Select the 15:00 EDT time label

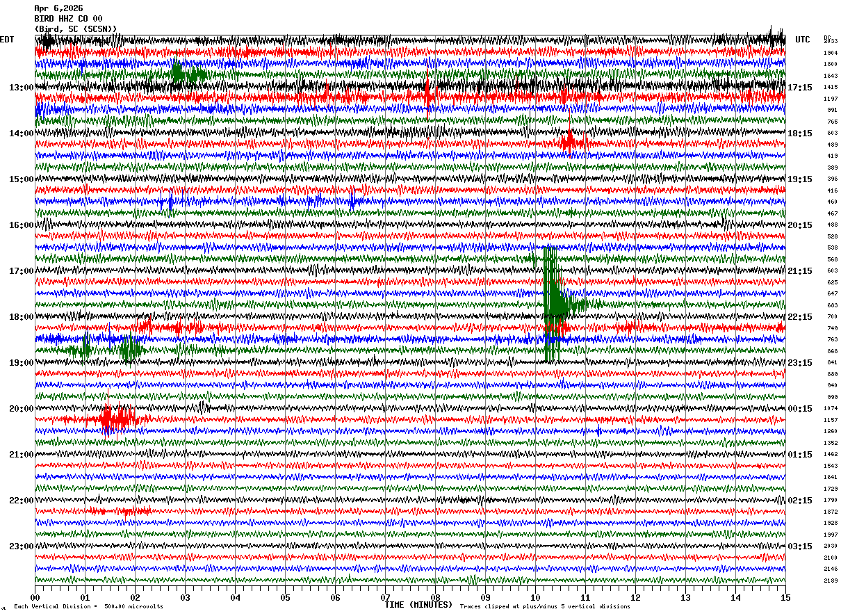click(x=22, y=179)
